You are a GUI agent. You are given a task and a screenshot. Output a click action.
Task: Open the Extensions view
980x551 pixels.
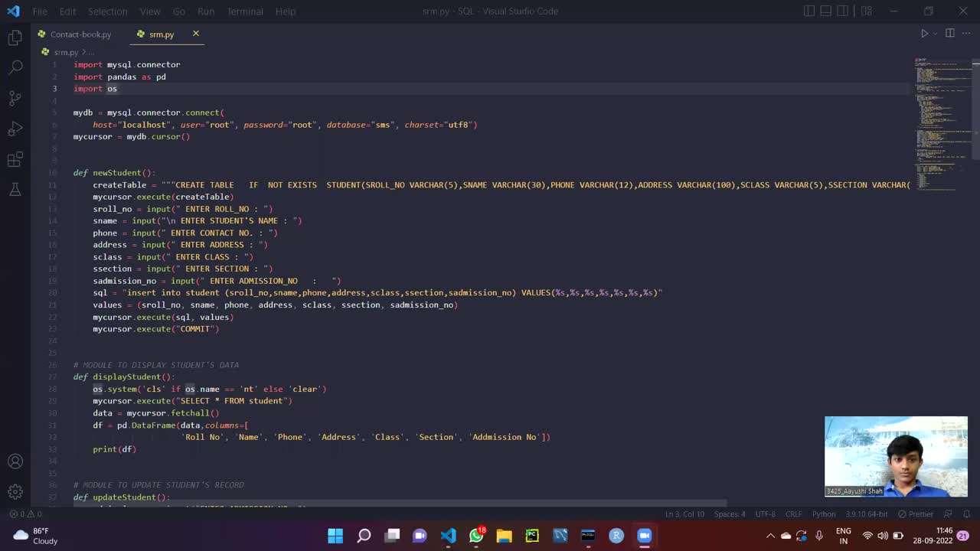point(15,159)
